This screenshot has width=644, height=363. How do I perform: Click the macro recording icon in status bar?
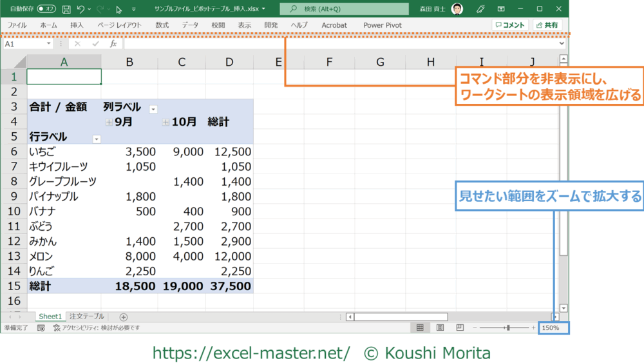pyautogui.click(x=41, y=328)
